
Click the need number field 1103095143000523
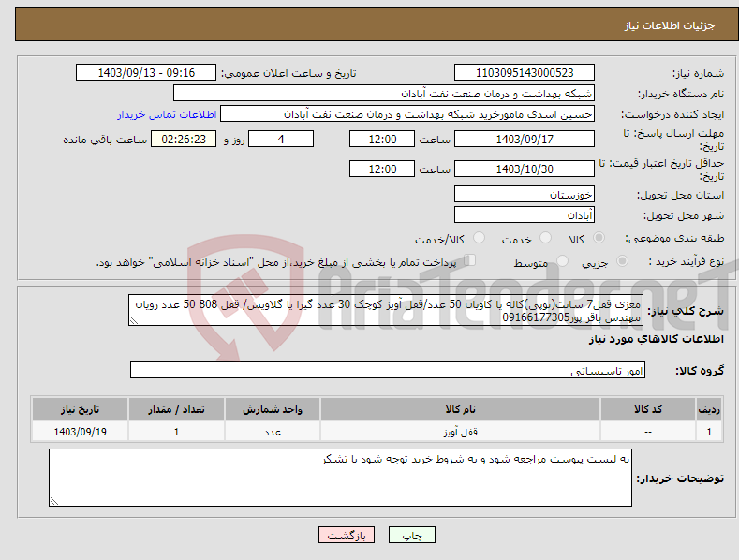(x=525, y=73)
